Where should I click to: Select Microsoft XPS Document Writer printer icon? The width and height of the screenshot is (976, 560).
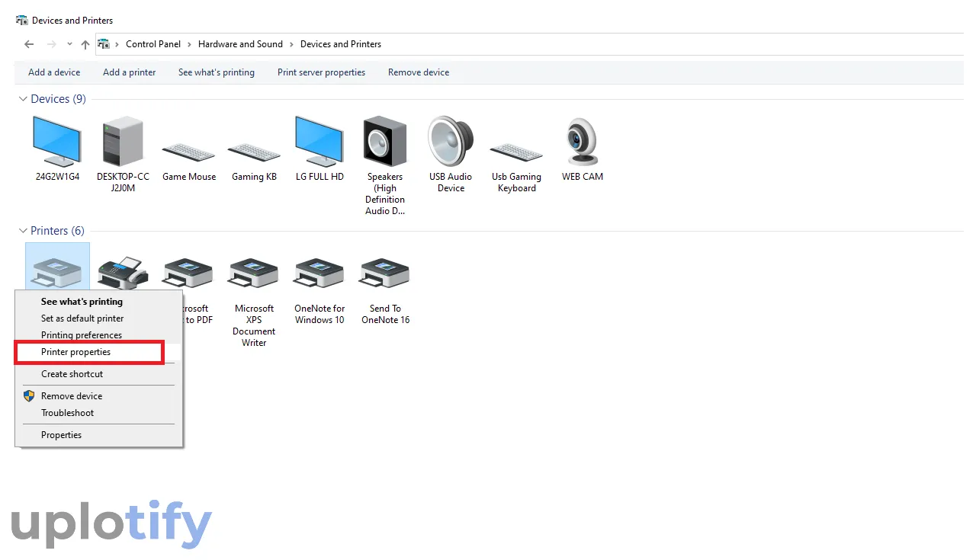click(x=254, y=274)
